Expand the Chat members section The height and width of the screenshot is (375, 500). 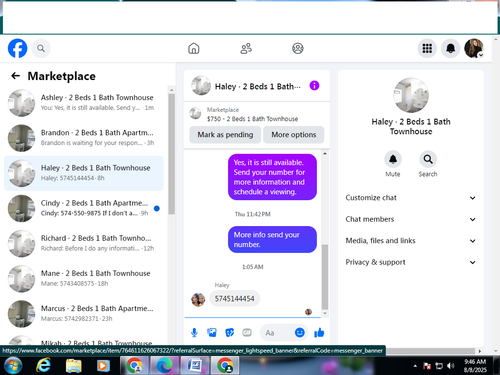(x=410, y=219)
